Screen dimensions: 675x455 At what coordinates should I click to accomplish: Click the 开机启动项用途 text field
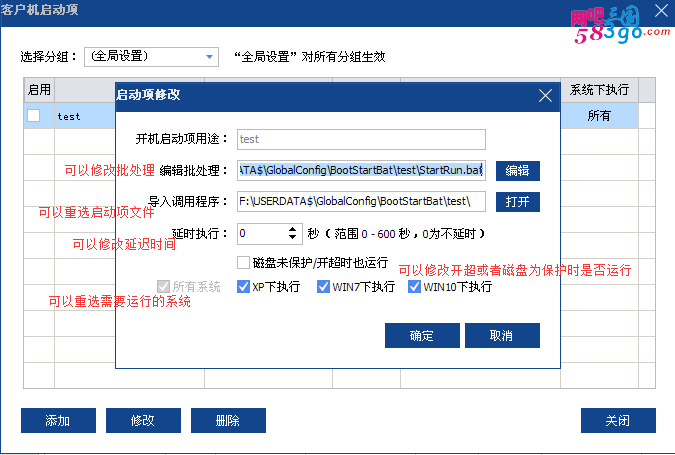(x=361, y=139)
